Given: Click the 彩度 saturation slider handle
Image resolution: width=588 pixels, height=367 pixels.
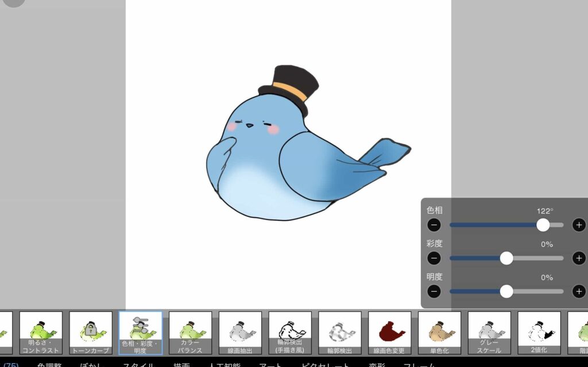Looking at the screenshot, I should pyautogui.click(x=506, y=258).
